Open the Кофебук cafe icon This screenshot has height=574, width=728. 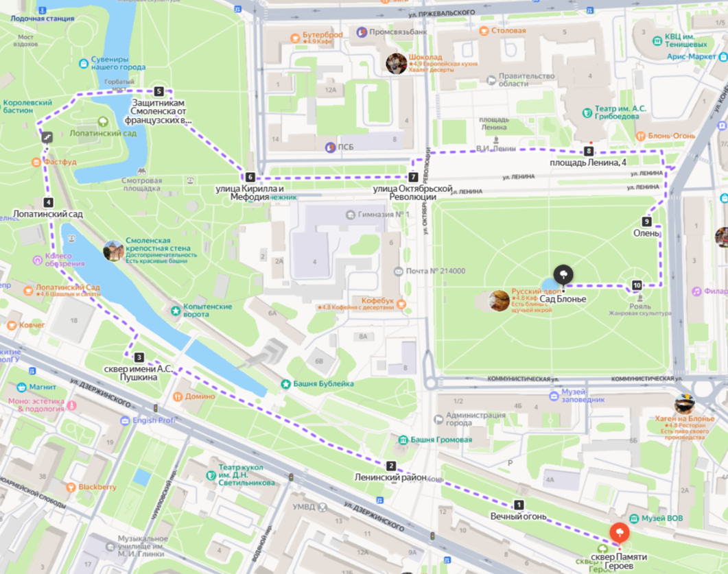point(401,304)
